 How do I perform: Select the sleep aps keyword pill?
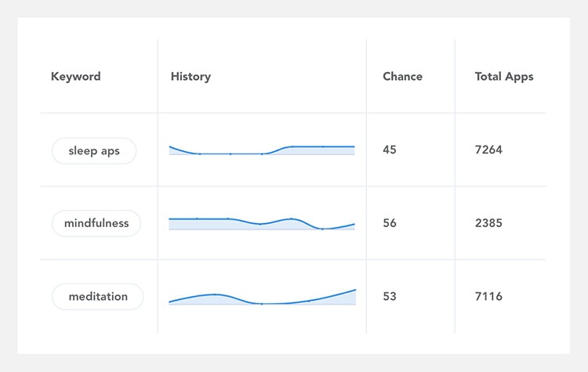[x=94, y=151]
